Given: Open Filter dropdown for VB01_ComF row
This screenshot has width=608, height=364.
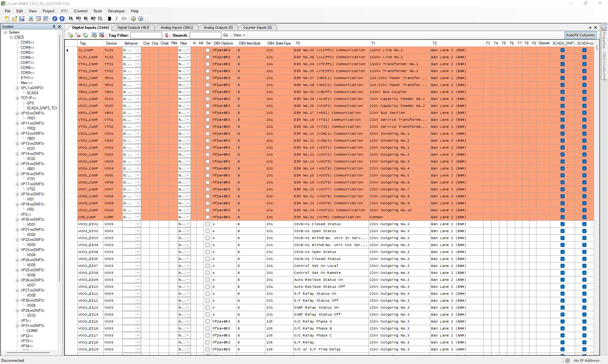Looking at the screenshot, I should 188,113.
